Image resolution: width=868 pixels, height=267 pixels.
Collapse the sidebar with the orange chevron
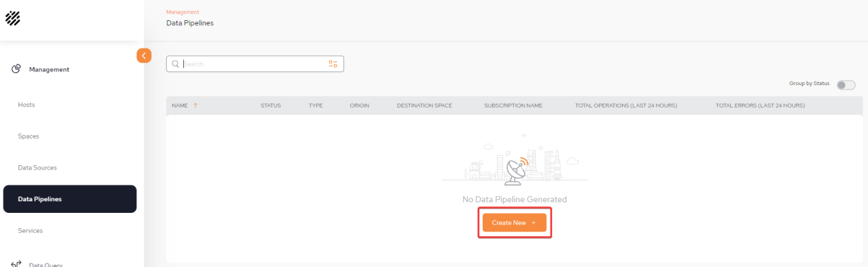pyautogui.click(x=144, y=55)
